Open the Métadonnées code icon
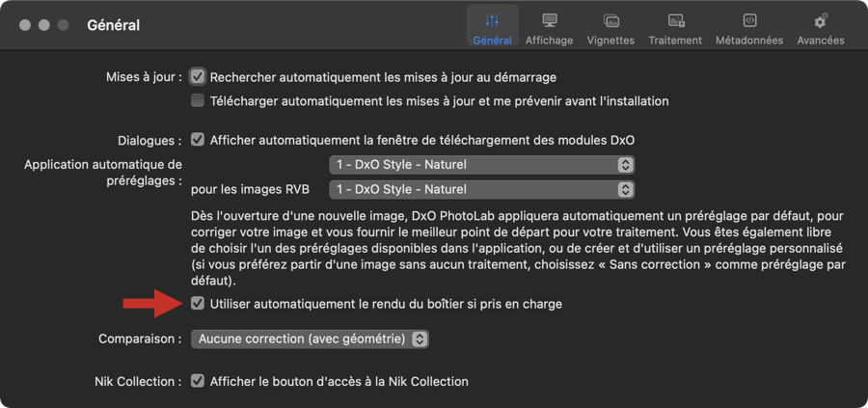This screenshot has height=408, width=868. coord(749,20)
